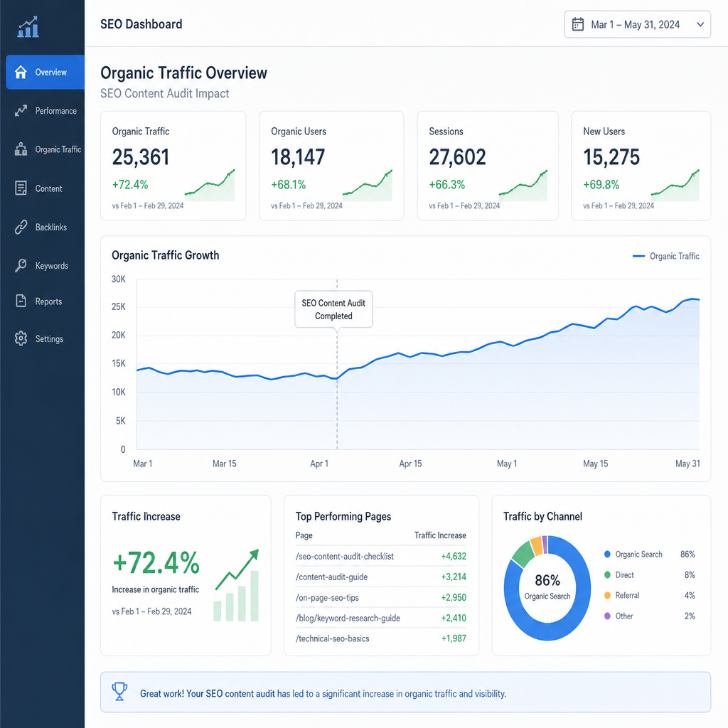Click the +3,214 traffic increase value
This screenshot has width=728, height=728.
tap(454, 577)
